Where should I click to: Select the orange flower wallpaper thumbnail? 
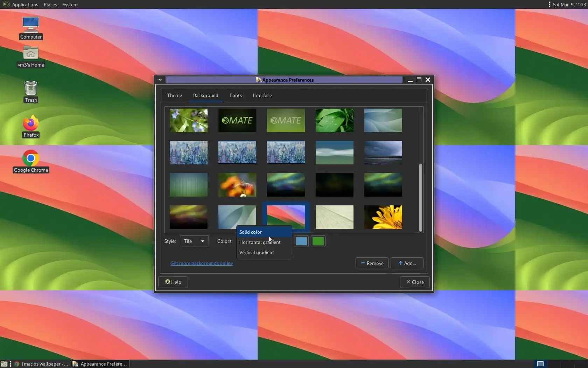click(x=237, y=185)
